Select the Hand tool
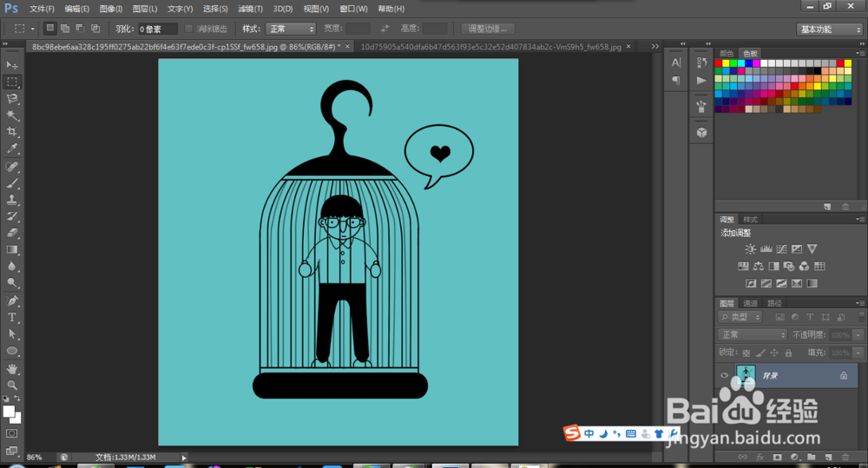The height and width of the screenshot is (468, 868). (11, 369)
